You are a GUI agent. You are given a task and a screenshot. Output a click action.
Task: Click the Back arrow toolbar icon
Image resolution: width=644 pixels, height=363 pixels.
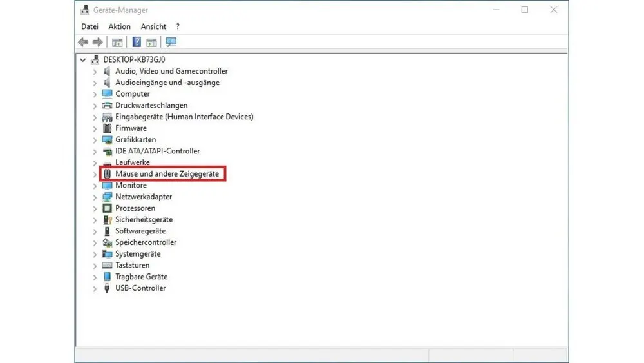(83, 42)
